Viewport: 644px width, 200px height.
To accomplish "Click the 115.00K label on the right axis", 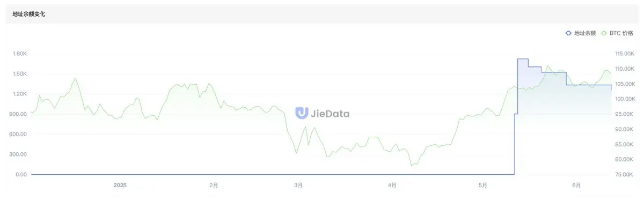I will click(625, 54).
